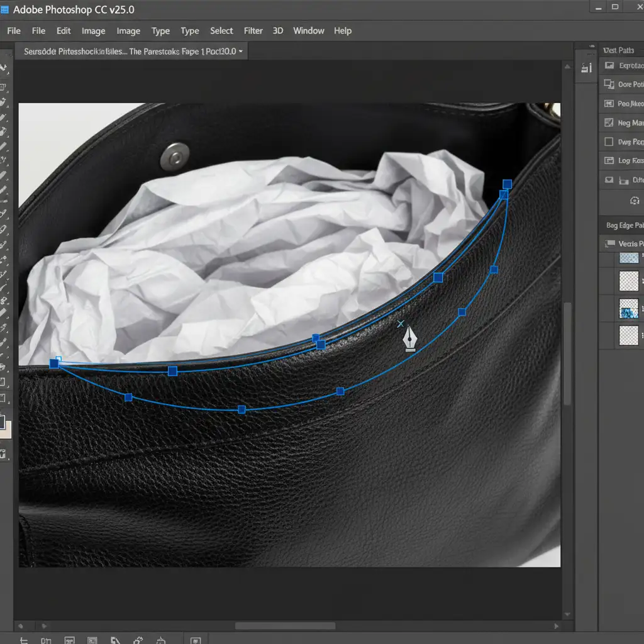Open the document tab dropdown arrow
This screenshot has height=644, width=644.
coord(241,52)
